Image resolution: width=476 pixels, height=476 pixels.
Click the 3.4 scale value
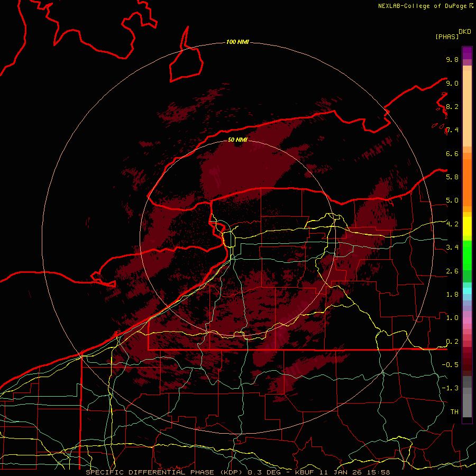(452, 248)
